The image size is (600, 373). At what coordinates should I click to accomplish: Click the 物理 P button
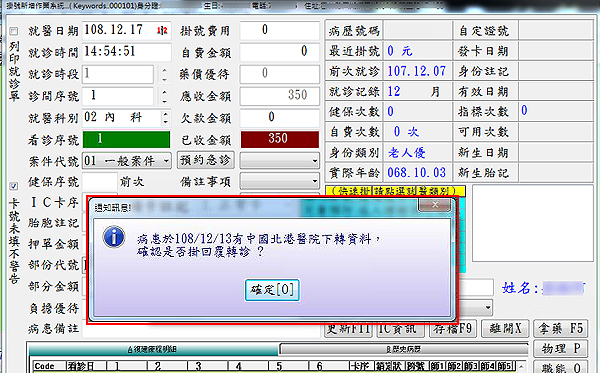[561, 349]
